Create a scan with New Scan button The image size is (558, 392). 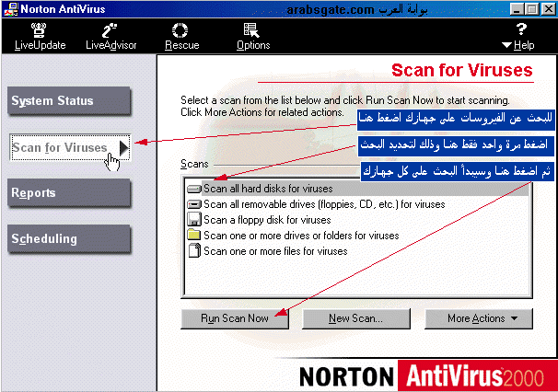coord(355,318)
